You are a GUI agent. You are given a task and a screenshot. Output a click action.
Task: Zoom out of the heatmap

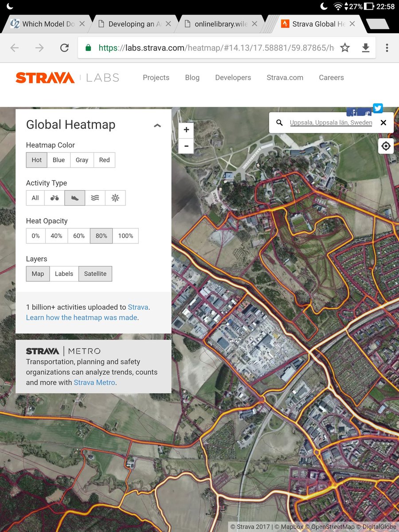click(186, 146)
